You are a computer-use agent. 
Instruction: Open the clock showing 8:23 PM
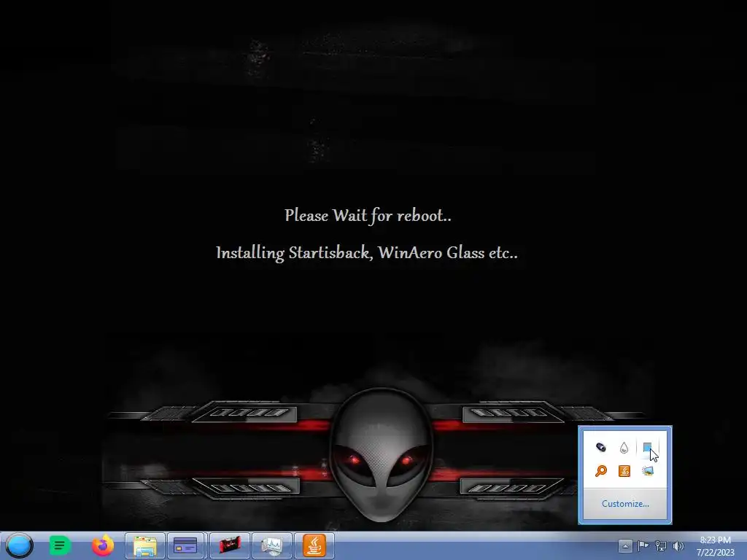715,546
